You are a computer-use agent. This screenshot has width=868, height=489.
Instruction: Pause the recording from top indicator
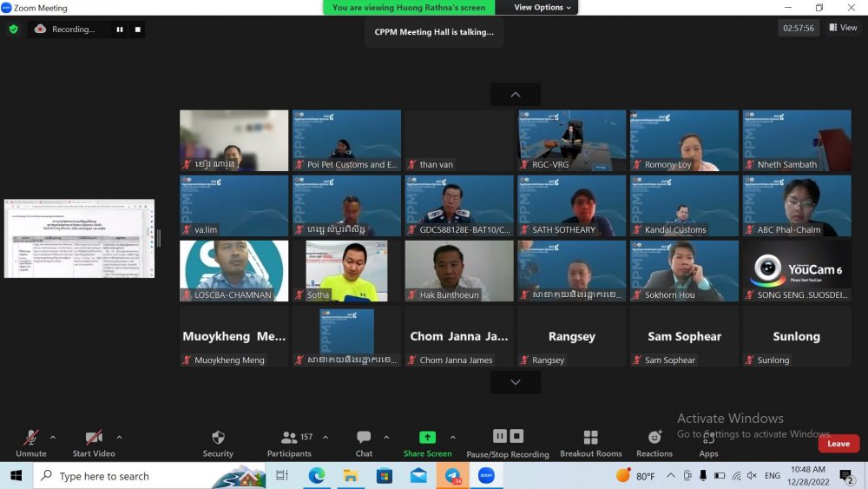click(120, 30)
